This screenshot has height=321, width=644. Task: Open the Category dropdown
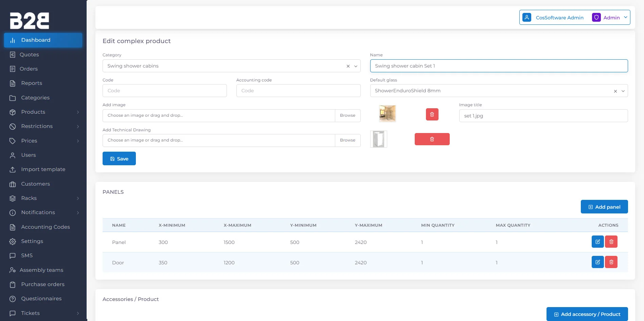click(356, 66)
